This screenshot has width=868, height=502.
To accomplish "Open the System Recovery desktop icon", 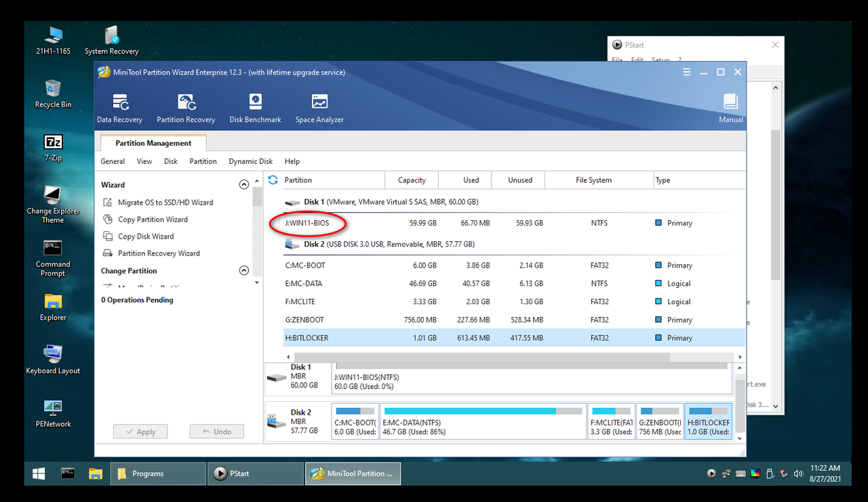I will click(x=111, y=41).
